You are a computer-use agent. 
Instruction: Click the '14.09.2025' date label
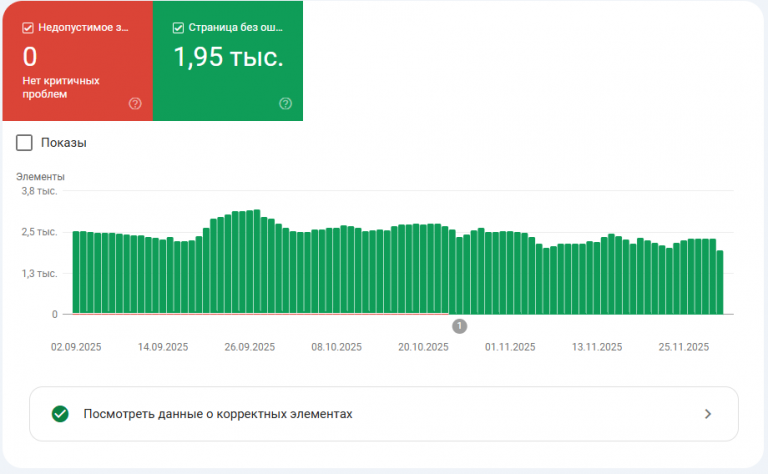(x=163, y=347)
